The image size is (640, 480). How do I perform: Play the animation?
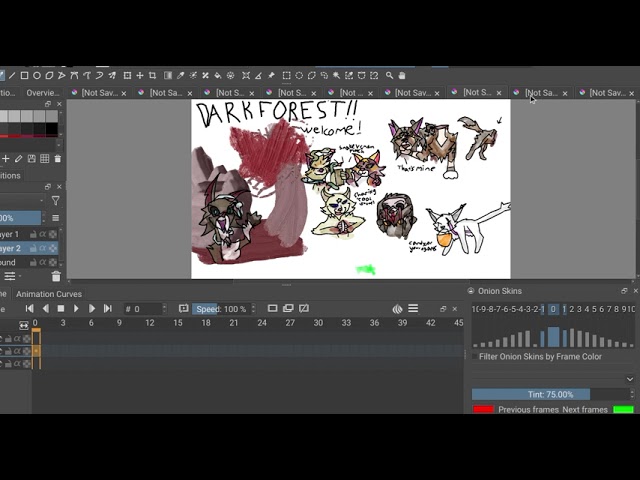(76, 309)
